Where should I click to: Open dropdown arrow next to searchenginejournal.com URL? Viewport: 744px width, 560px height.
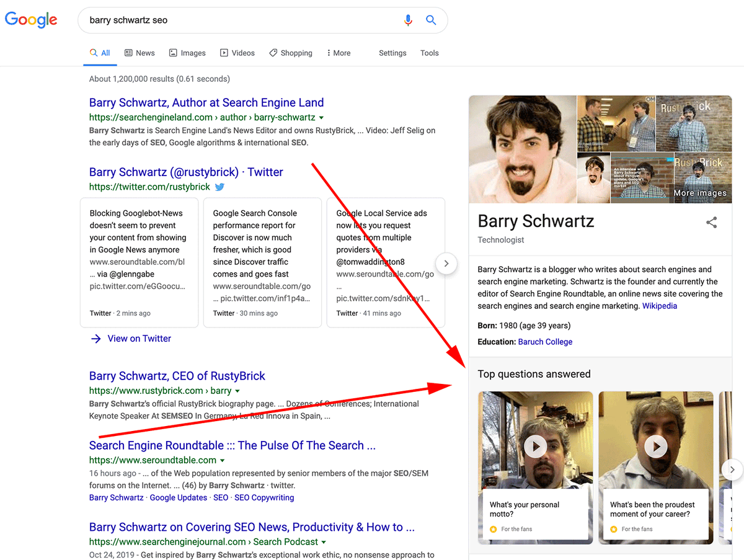(324, 542)
